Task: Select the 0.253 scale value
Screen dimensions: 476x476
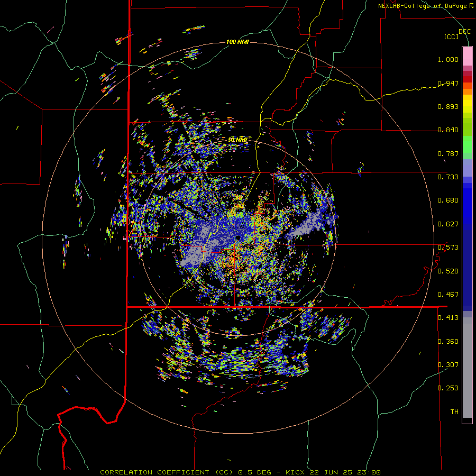Action: [x=448, y=388]
